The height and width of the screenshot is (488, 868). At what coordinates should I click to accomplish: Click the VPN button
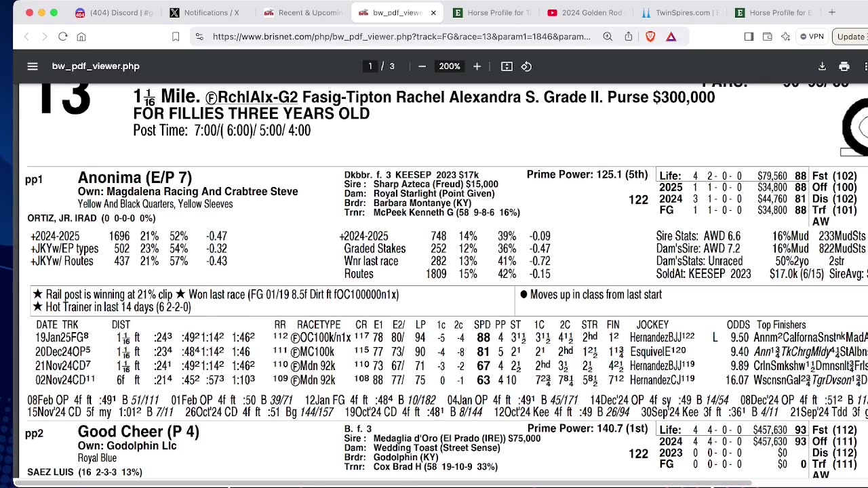coord(812,37)
